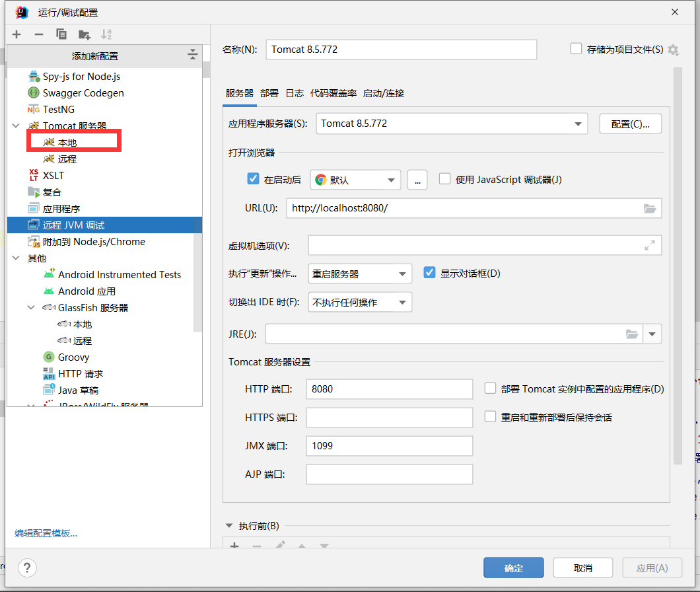The width and height of the screenshot is (700, 592).
Task: Click the plus icon under 执行前
Action: click(x=234, y=546)
